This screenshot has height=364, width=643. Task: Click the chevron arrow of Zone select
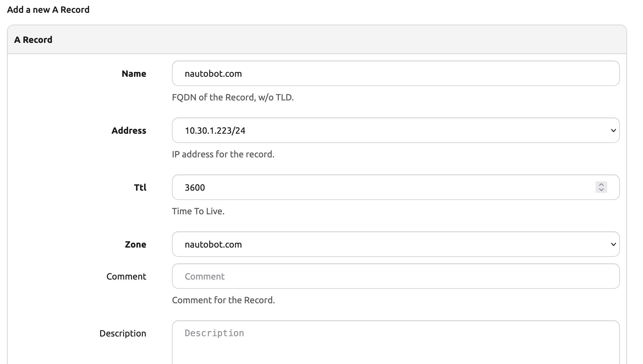click(x=613, y=244)
